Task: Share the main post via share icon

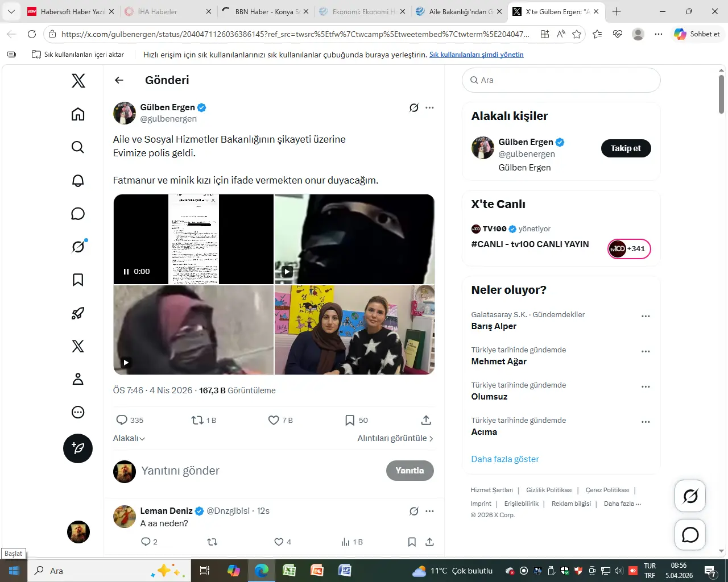Action: point(426,420)
